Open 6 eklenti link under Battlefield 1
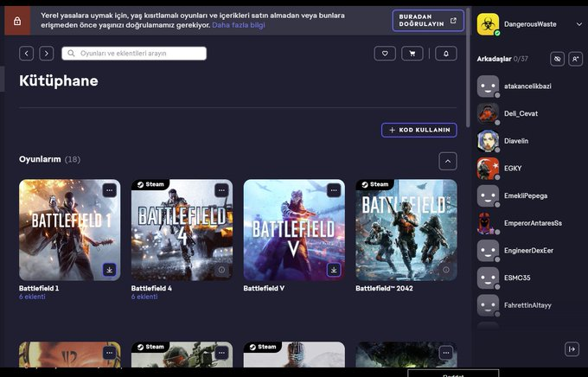This screenshot has width=588, height=377. [x=32, y=297]
